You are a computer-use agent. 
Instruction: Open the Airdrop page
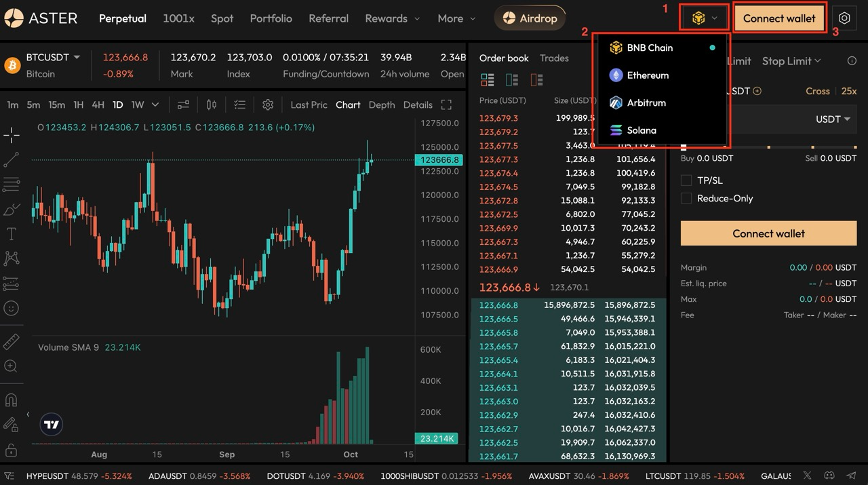point(529,18)
